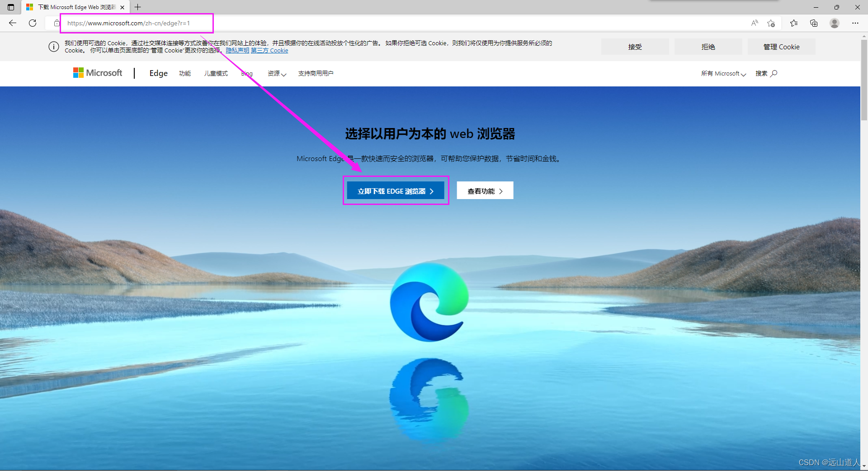
Task: Click the Microsoft logo
Action: (x=98, y=73)
